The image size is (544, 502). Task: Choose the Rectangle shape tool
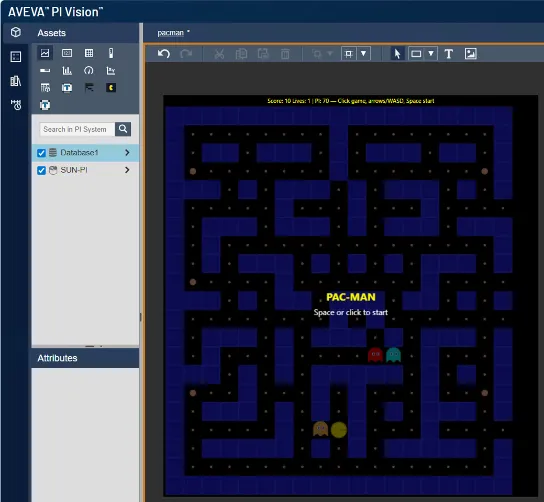pos(416,54)
